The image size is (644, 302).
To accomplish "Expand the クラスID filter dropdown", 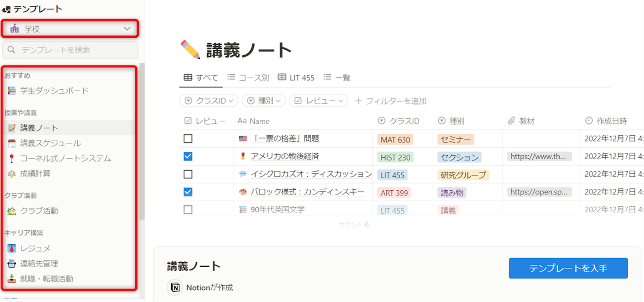I will point(208,101).
